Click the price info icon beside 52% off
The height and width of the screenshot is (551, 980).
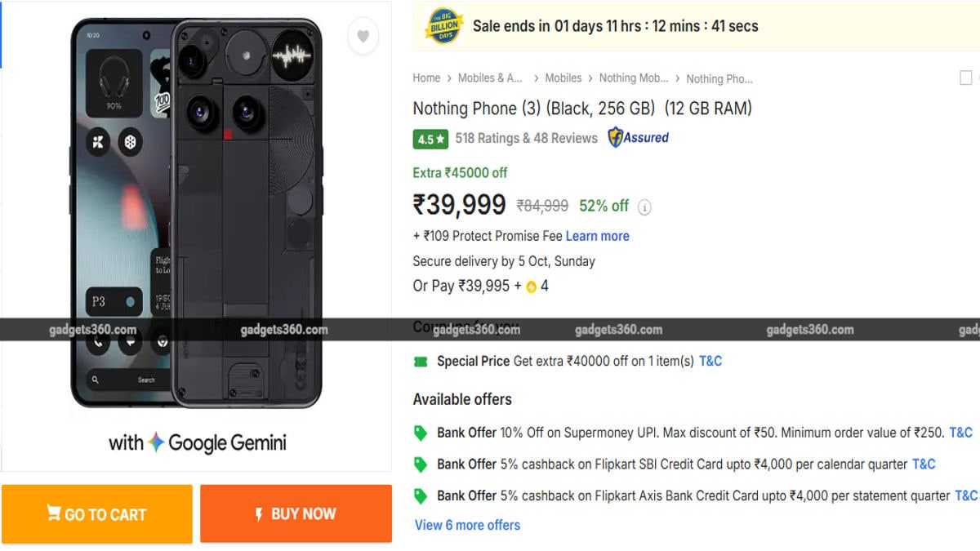pos(644,207)
